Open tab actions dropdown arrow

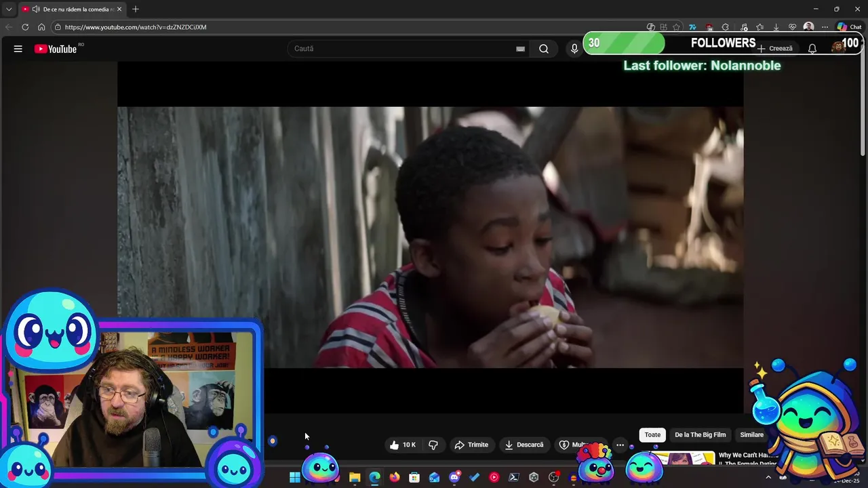(8, 9)
